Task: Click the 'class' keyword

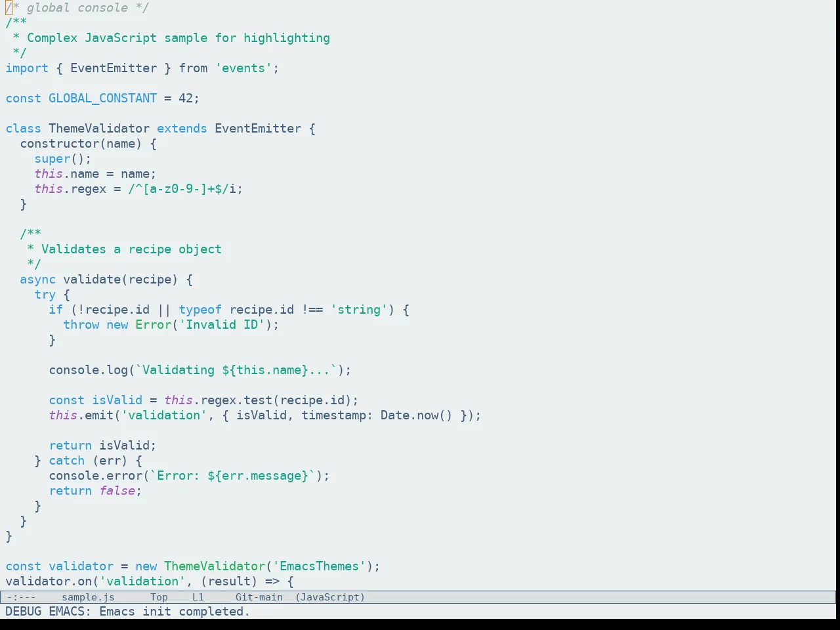Action: coord(24,129)
